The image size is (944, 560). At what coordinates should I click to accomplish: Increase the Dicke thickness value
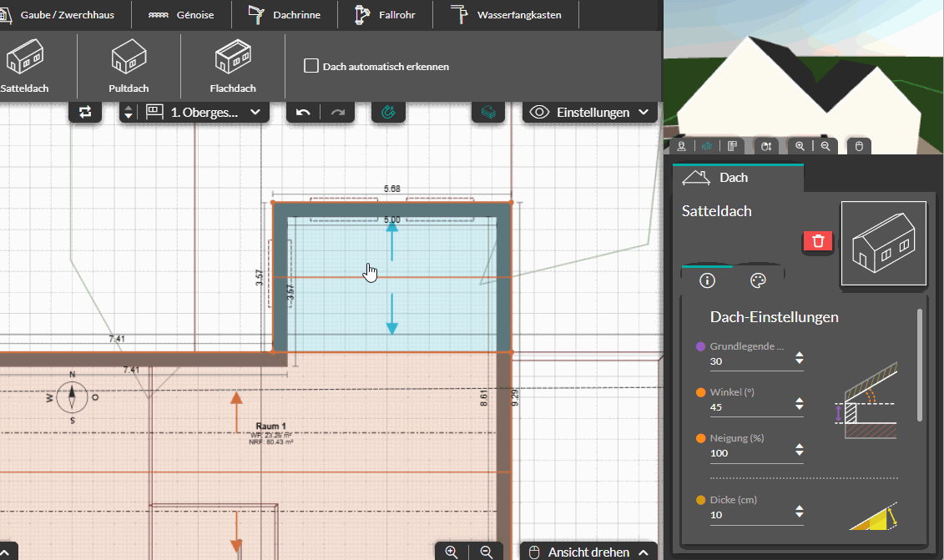pos(800,508)
